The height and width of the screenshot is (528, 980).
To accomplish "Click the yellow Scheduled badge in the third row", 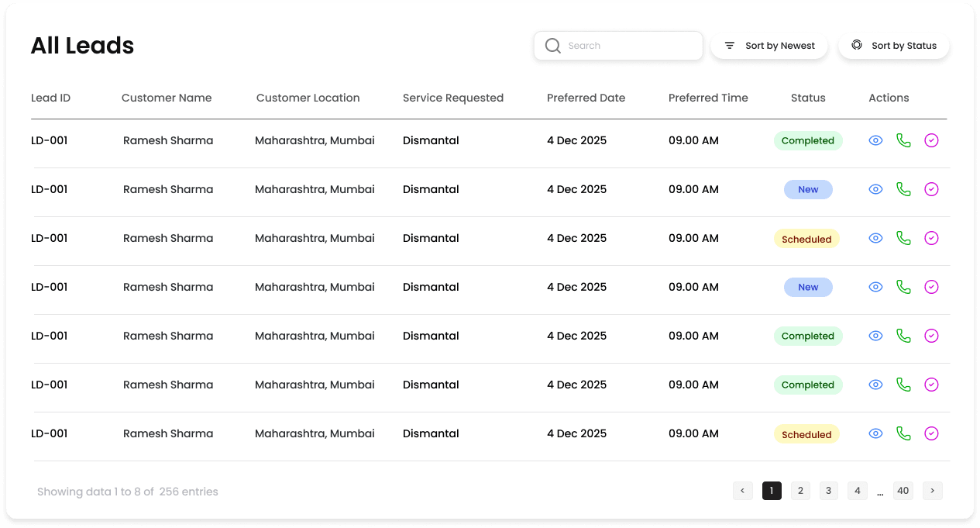I will click(806, 239).
